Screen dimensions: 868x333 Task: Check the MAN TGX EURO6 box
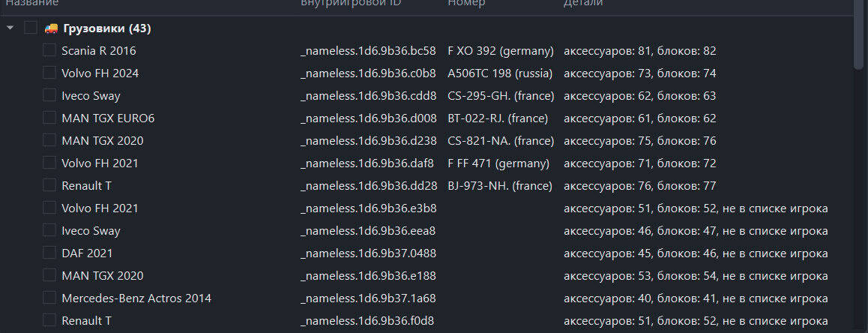click(x=49, y=118)
